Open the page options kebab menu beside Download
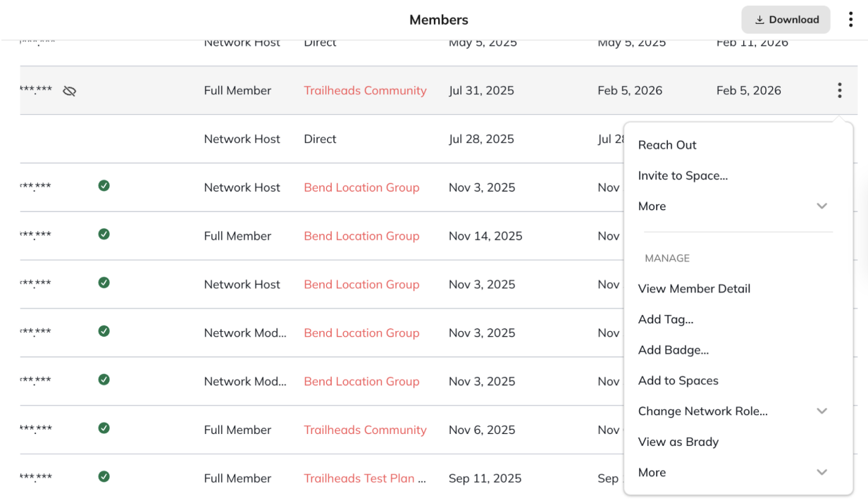Viewport: 868px width, 503px height. pyautogui.click(x=850, y=20)
